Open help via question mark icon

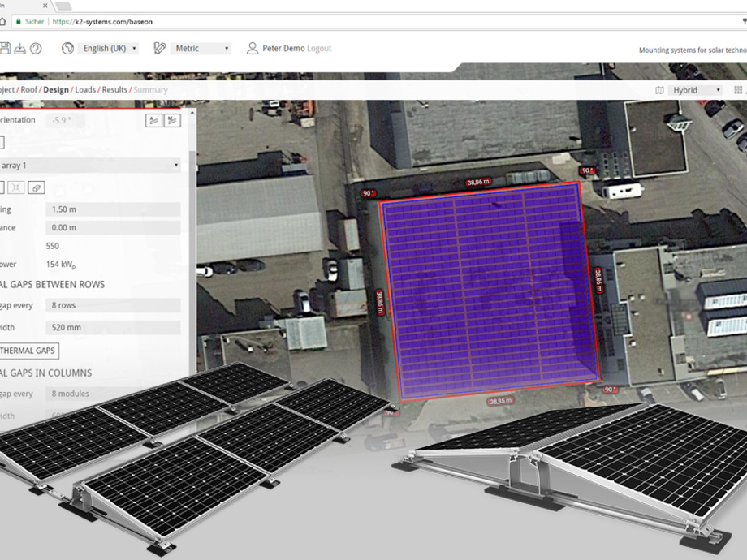point(36,49)
